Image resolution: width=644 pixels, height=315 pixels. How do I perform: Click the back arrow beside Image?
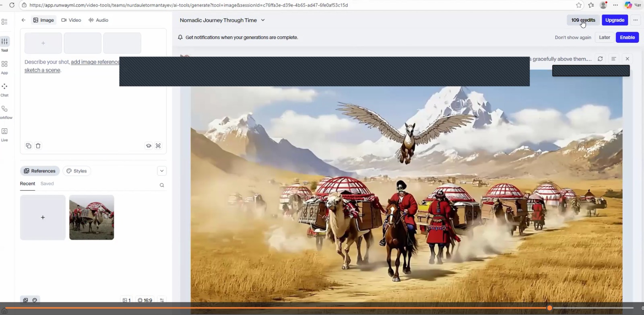click(x=23, y=20)
